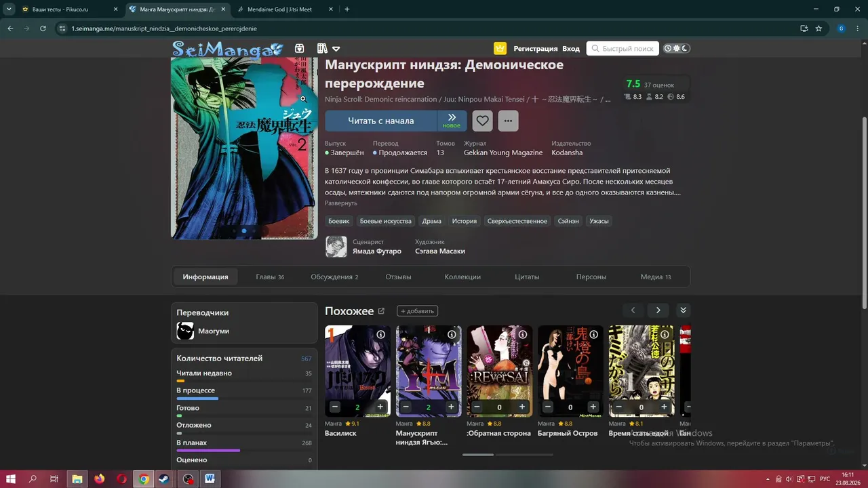Switch to the Обсуждения tab
Screen dimensions: 868x488
coord(334,277)
